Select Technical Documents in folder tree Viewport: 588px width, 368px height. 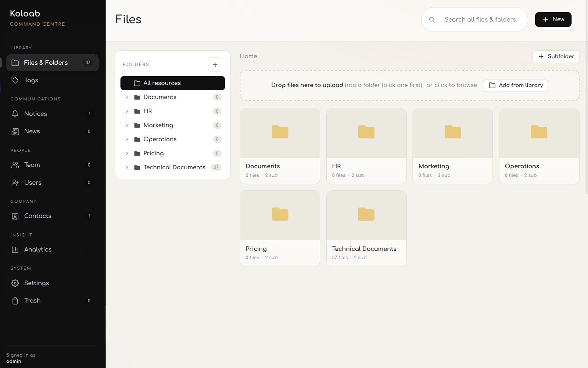tap(173, 167)
